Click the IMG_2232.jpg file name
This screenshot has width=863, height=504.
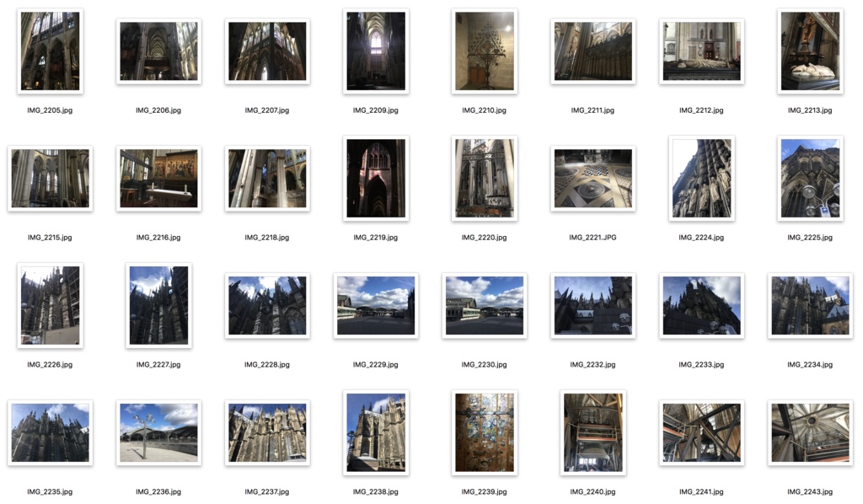[x=593, y=364]
